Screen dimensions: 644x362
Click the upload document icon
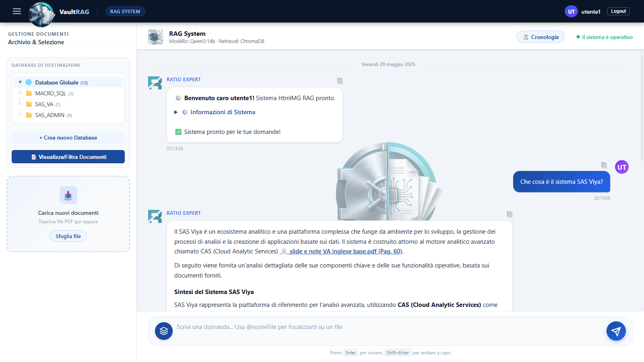(x=68, y=195)
